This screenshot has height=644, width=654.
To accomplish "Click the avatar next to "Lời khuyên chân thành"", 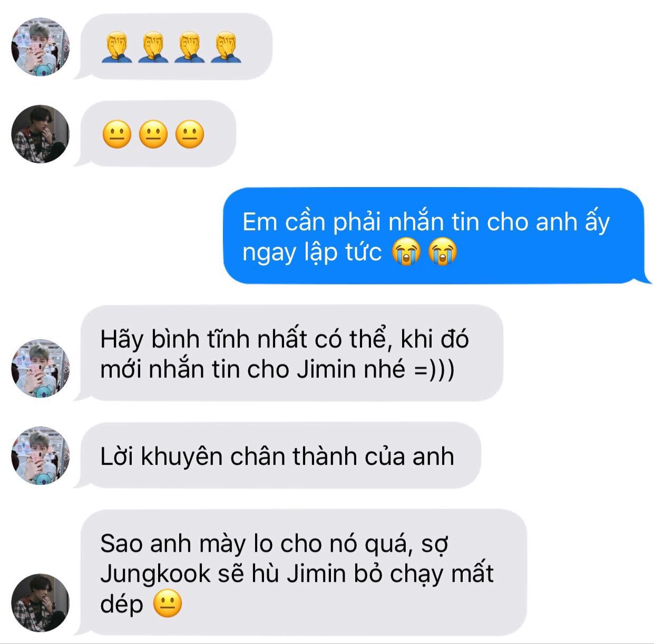I will pos(40,455).
